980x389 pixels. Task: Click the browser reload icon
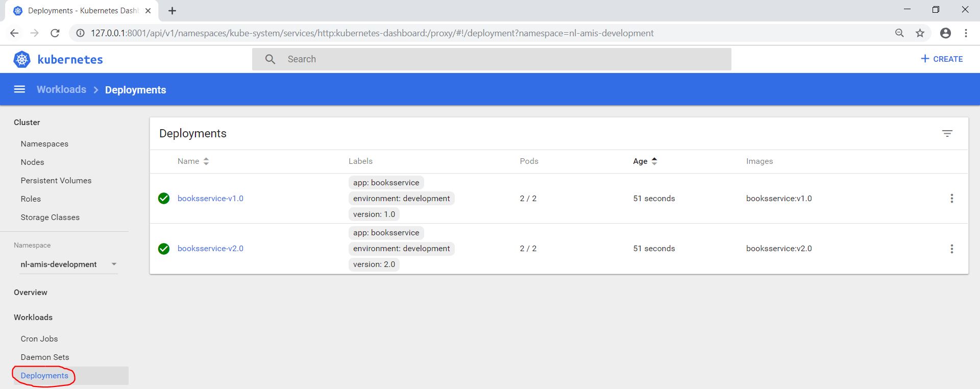[55, 33]
